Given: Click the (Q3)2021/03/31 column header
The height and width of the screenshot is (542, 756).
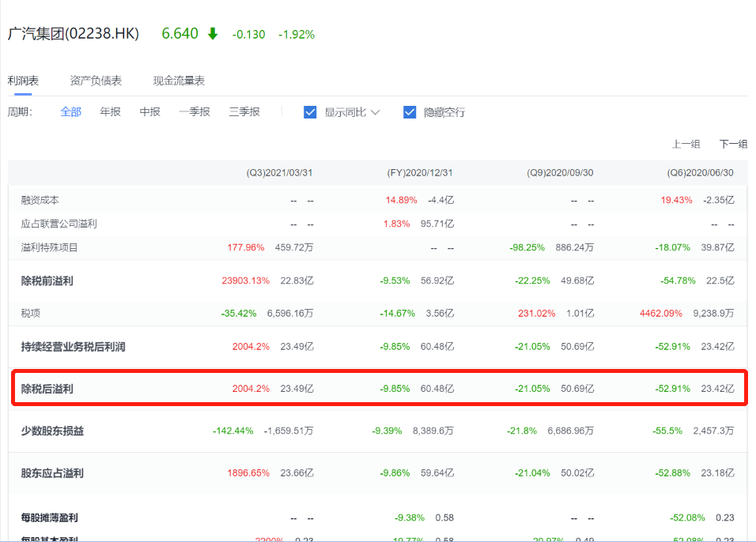Looking at the screenshot, I should click(x=279, y=173).
